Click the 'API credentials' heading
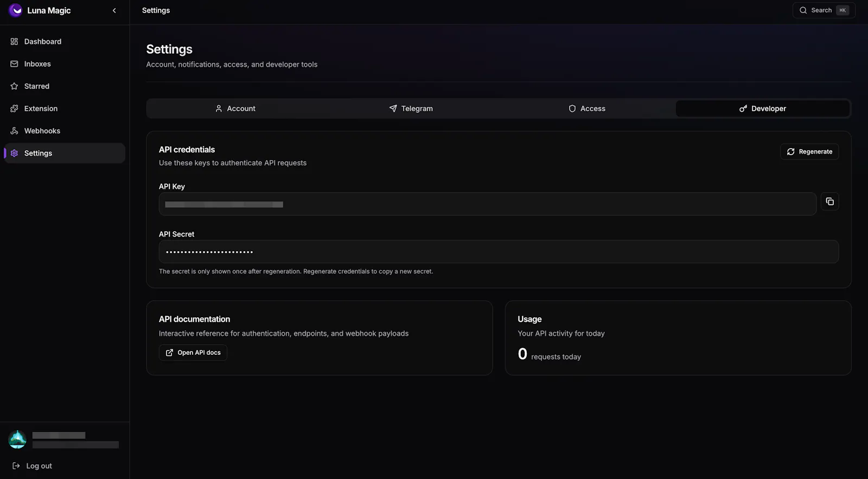868x479 pixels. pos(187,150)
